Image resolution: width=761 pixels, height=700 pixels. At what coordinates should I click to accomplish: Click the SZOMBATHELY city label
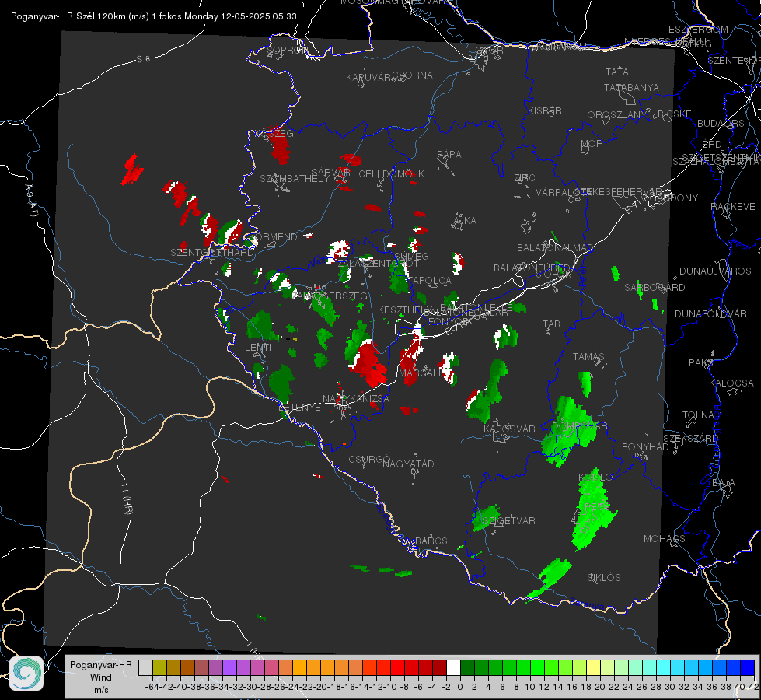point(295,179)
